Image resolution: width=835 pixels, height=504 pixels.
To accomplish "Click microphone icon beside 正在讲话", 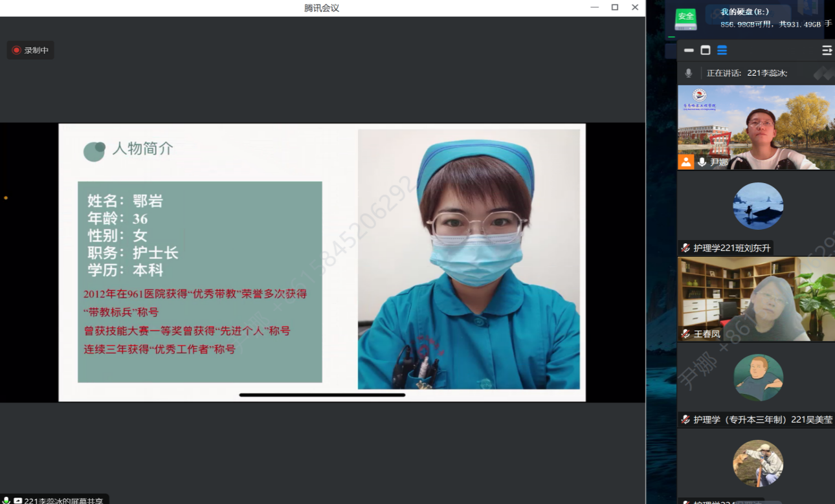I will [x=689, y=73].
